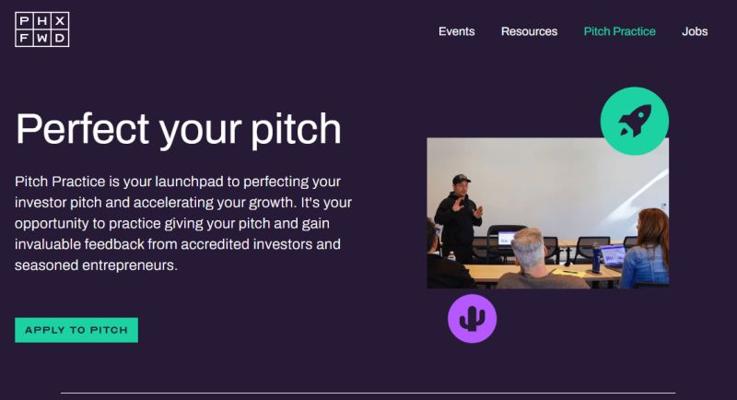Click the green rocket icon
This screenshot has height=400, width=737.
tap(635, 121)
